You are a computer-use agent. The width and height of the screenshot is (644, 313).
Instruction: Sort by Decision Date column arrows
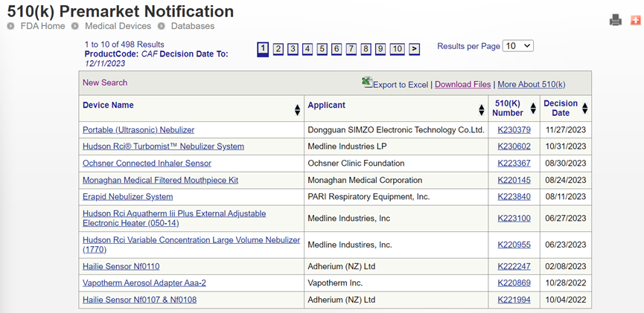(584, 109)
